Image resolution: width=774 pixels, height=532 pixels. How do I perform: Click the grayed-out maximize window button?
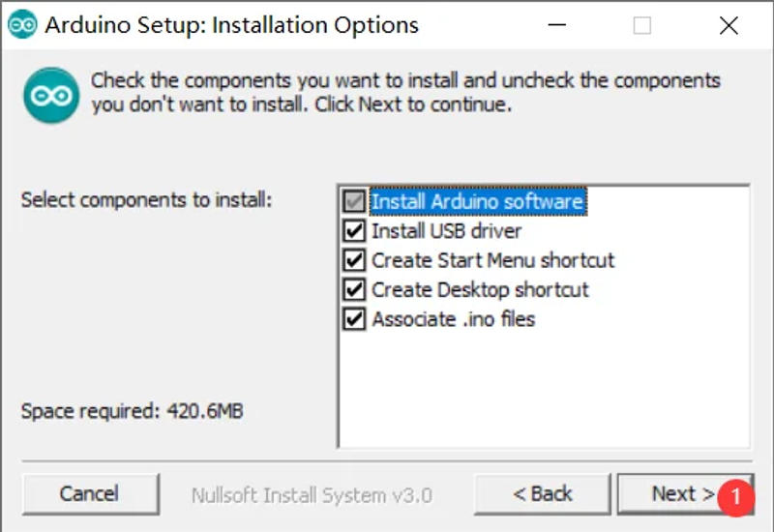point(642,26)
